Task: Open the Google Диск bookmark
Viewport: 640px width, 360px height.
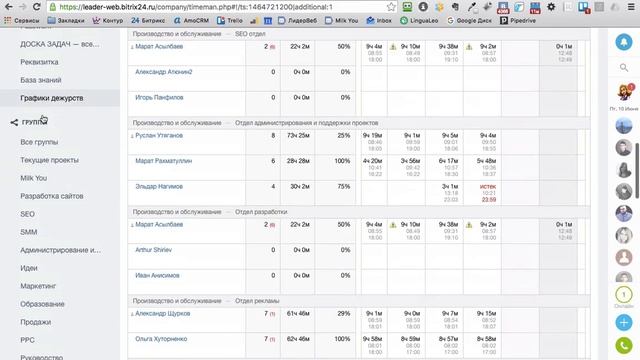Action: tap(469, 20)
